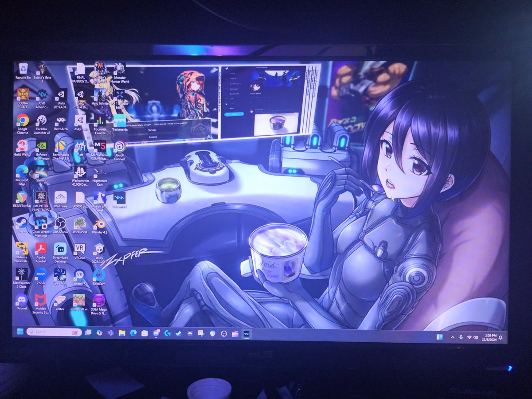Launch SEGA Mega Drive & Genesis shortcut

pyautogui.click(x=99, y=304)
